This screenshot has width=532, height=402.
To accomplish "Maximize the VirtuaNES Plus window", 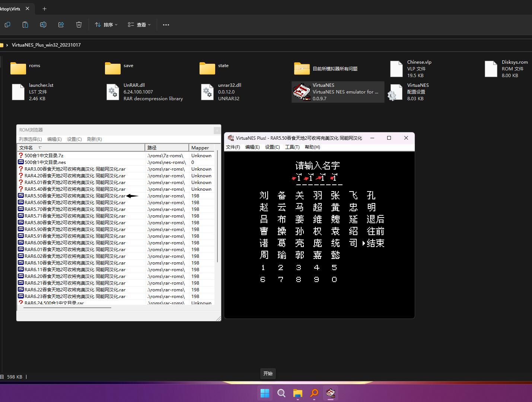I will (x=389, y=138).
